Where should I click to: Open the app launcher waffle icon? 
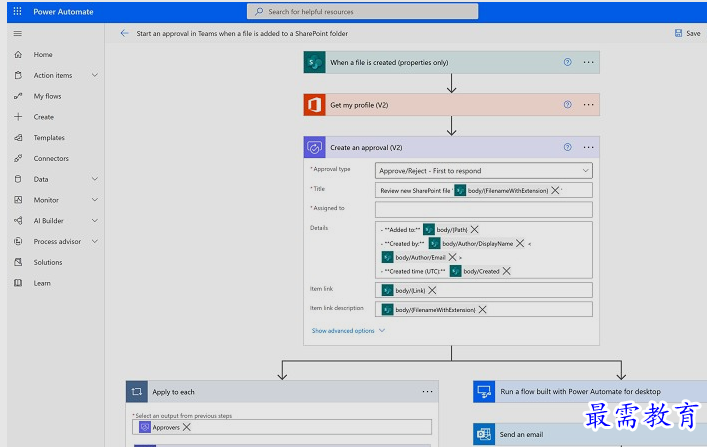[17, 11]
